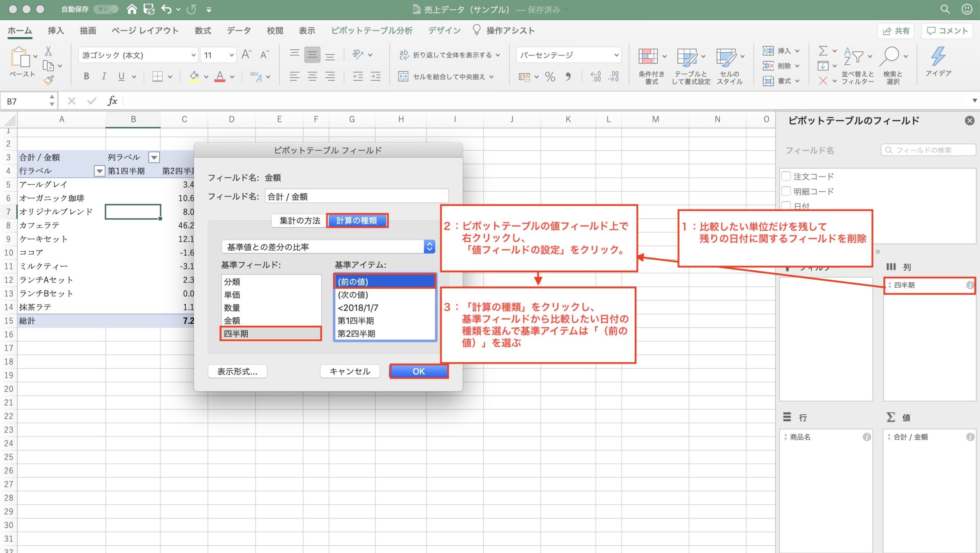Close the PivotTable fields pane

(969, 121)
